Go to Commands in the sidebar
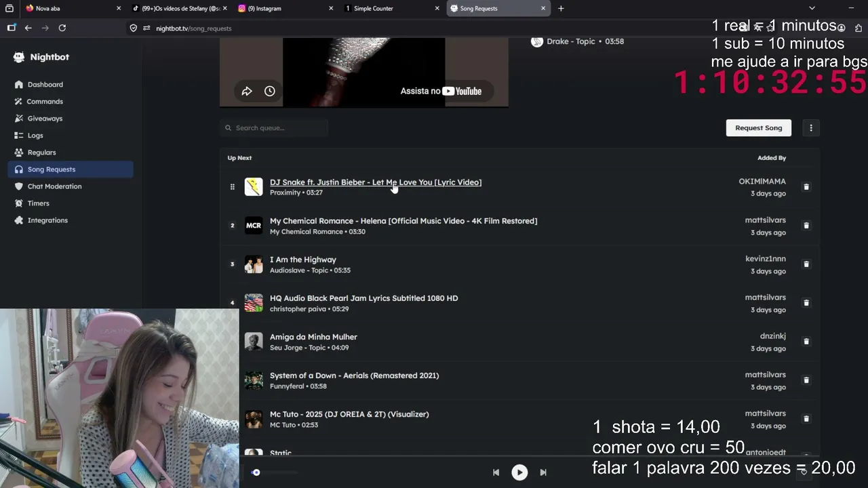 click(x=45, y=102)
